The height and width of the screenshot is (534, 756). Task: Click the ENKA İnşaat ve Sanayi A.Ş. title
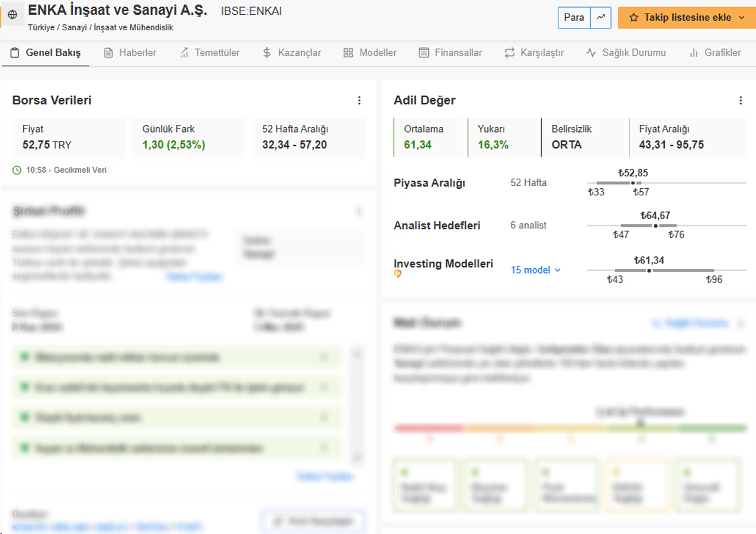pos(118,10)
